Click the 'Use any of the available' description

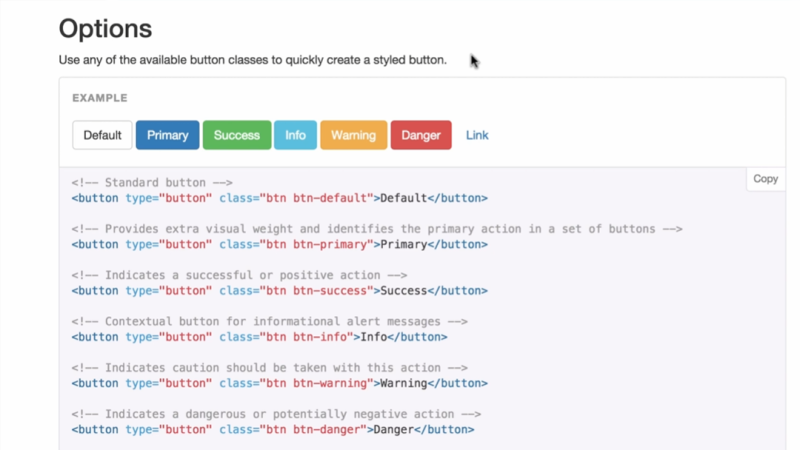click(253, 60)
